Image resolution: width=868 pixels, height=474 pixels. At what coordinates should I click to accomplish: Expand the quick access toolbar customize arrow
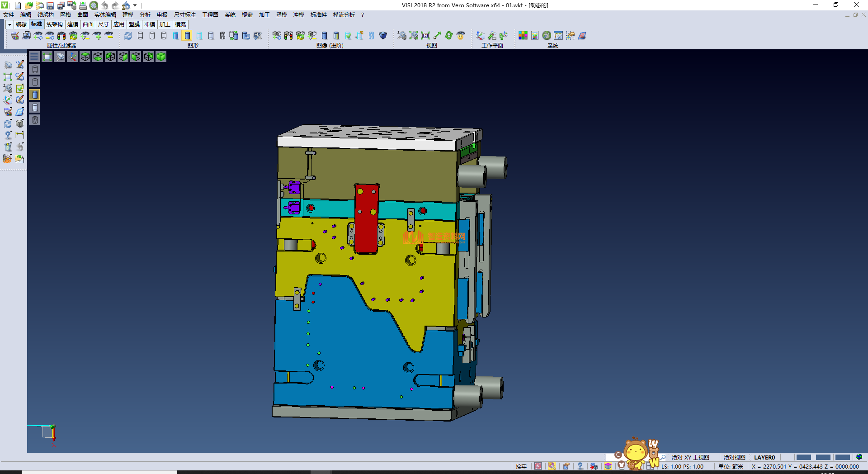click(x=135, y=5)
